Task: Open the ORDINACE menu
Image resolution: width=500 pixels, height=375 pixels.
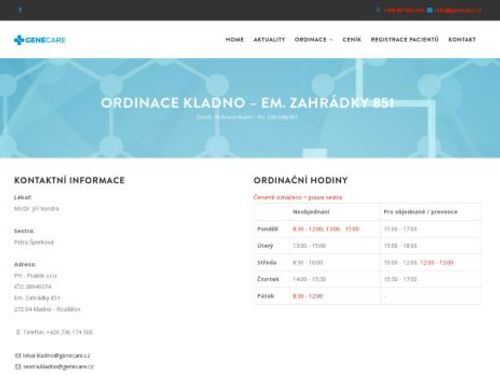Action: point(311,39)
